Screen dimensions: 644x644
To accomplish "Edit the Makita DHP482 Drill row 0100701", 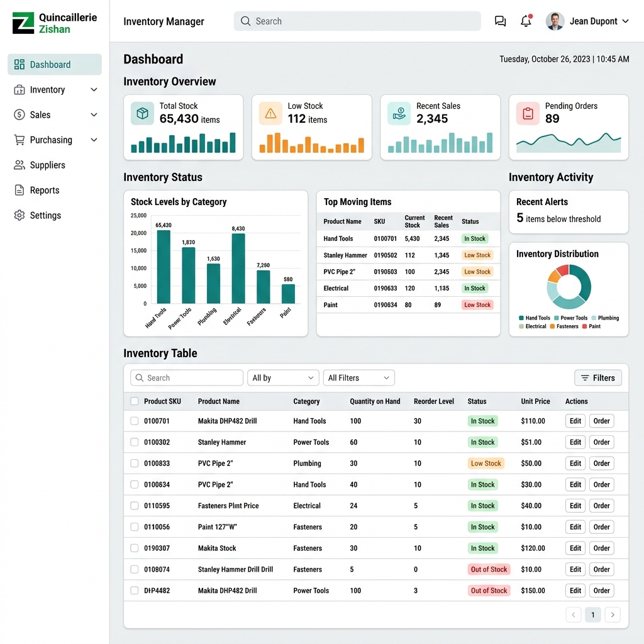I will pos(575,421).
